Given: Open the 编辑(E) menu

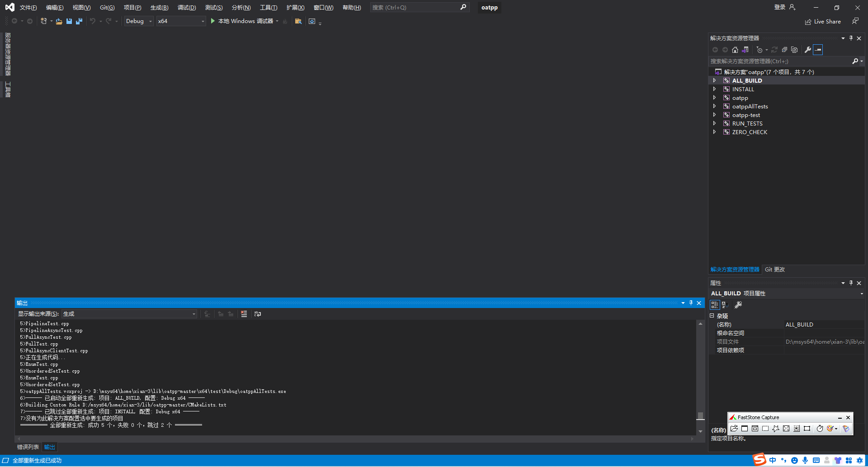Looking at the screenshot, I should (55, 8).
